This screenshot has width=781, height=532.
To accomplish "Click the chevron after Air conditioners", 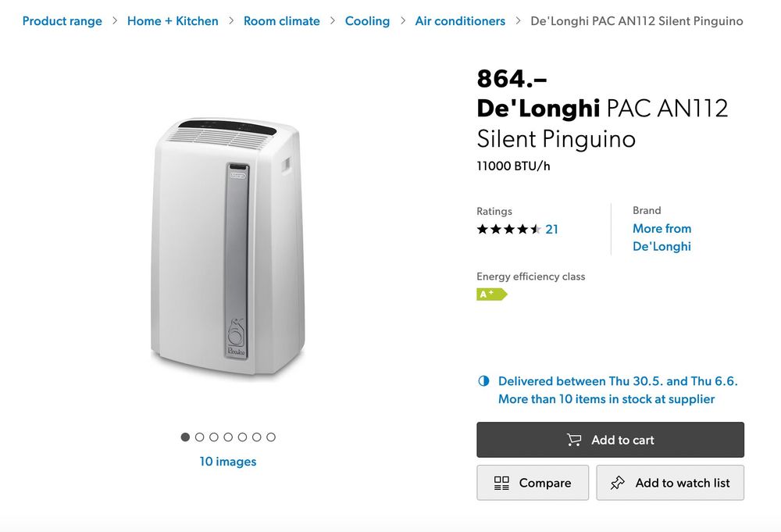I will 517,21.
